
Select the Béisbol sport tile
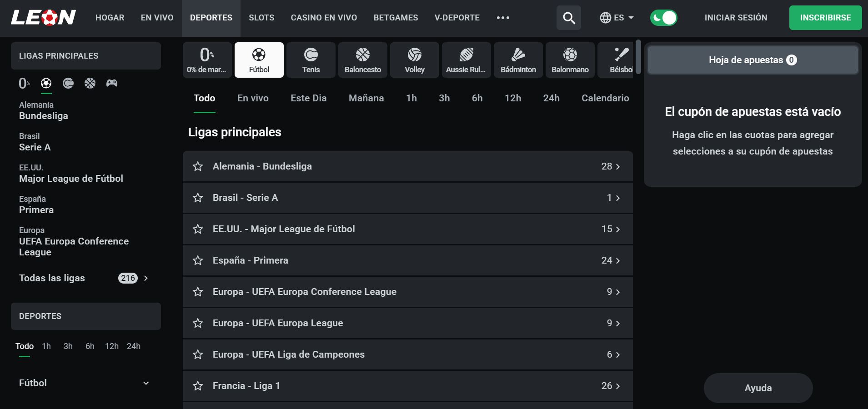(615, 60)
